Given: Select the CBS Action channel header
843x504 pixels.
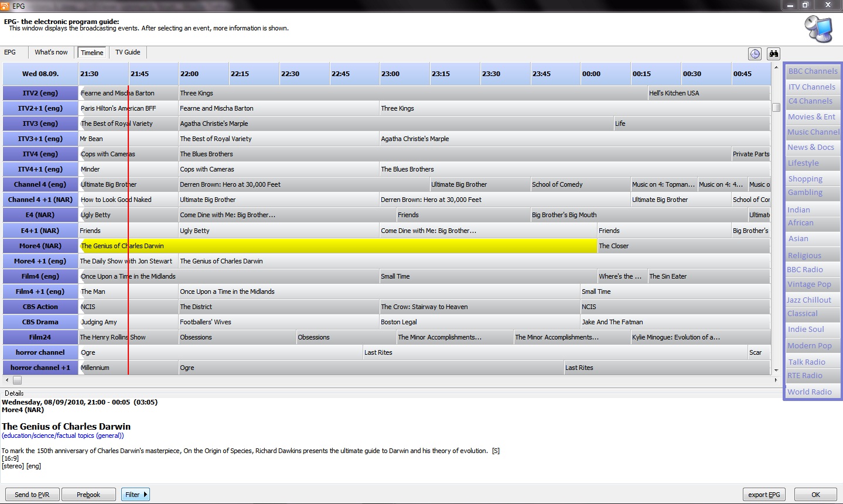Looking at the screenshot, I should pos(40,307).
